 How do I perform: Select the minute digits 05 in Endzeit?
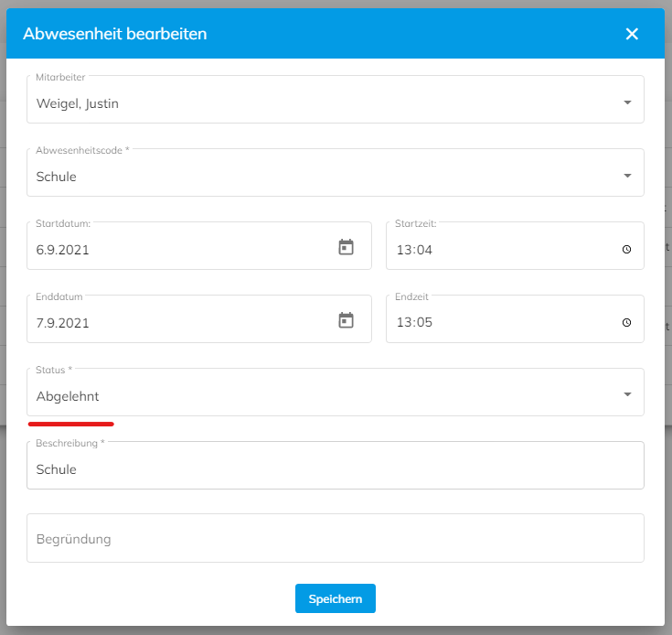click(424, 322)
